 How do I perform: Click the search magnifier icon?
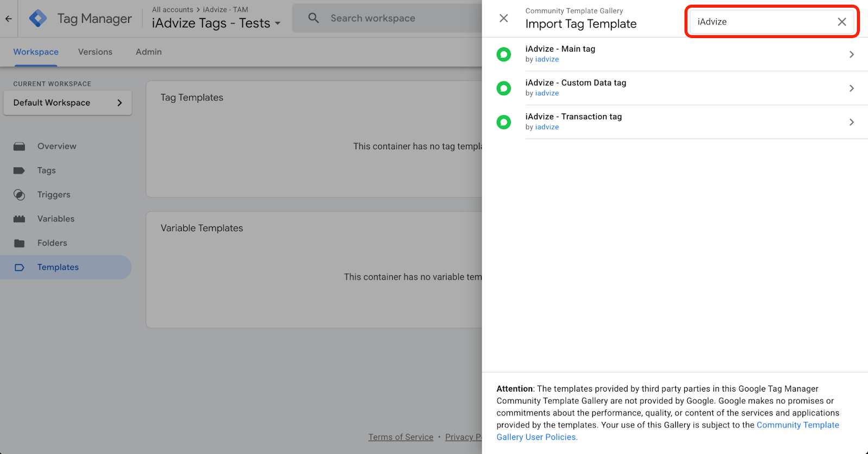(x=314, y=18)
